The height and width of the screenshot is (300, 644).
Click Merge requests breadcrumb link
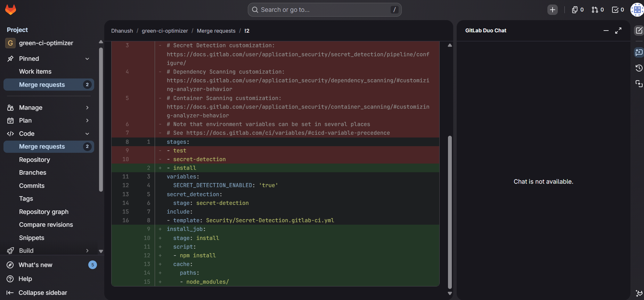point(216,31)
